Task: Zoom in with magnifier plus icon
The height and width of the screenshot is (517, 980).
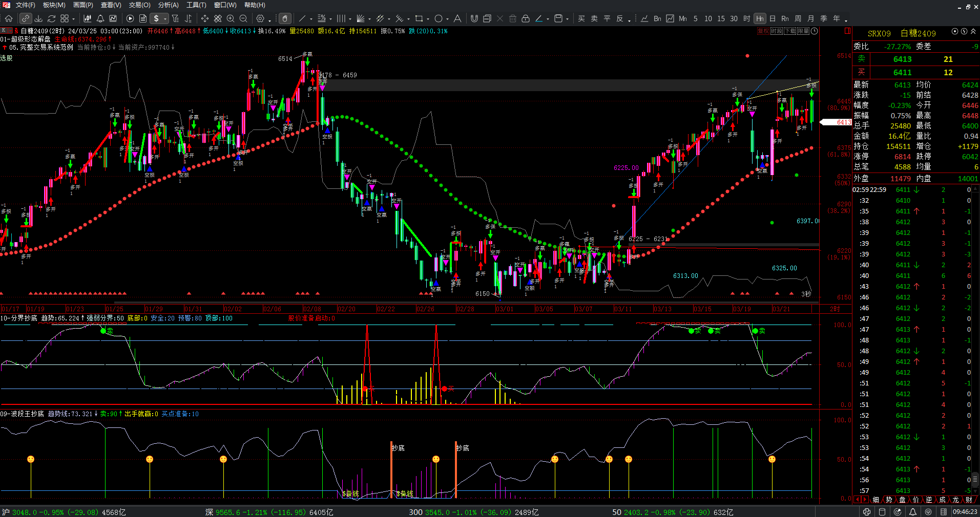Action: tap(231, 18)
